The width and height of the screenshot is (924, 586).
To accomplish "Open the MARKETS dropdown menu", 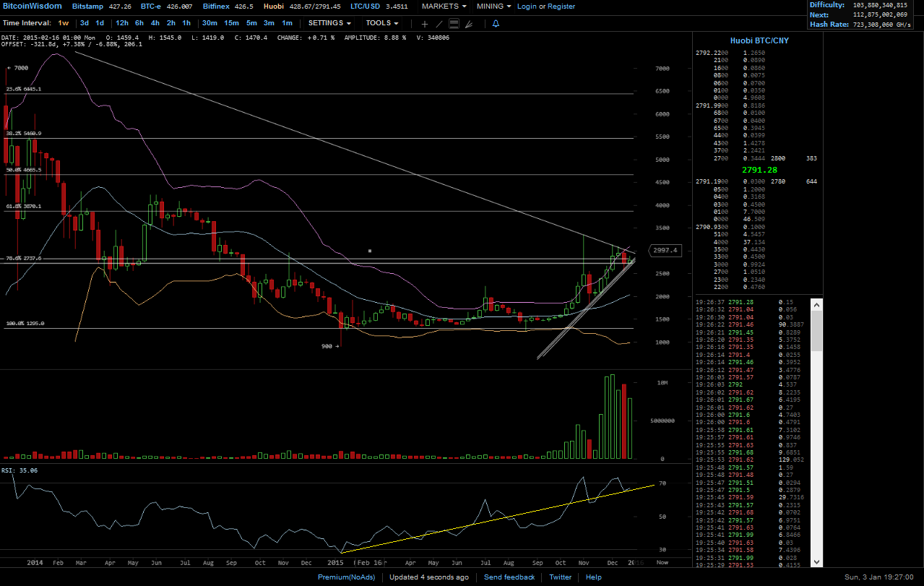I will click(x=444, y=6).
